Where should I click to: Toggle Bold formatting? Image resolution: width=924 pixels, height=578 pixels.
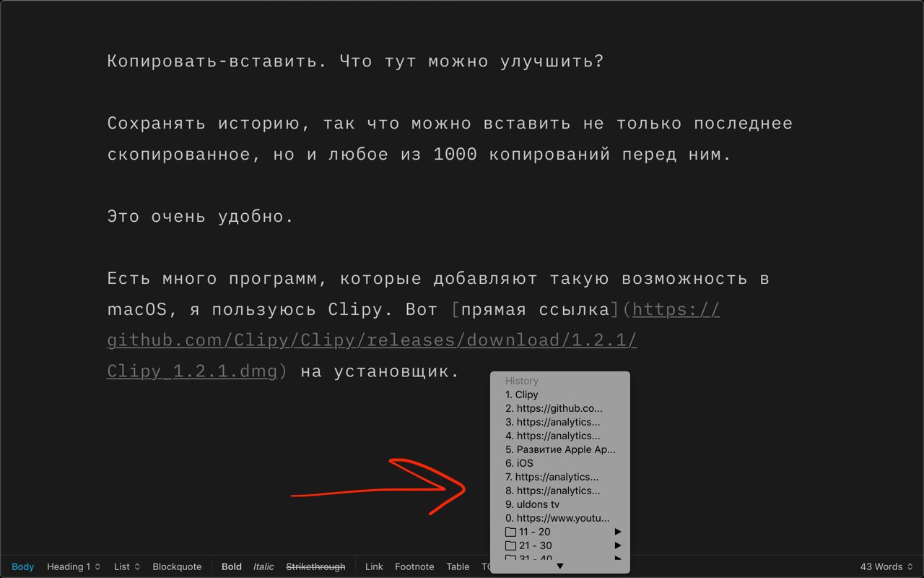click(232, 566)
